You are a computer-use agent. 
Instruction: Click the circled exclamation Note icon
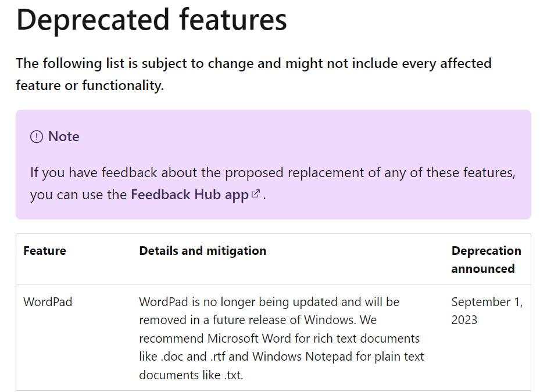point(37,136)
